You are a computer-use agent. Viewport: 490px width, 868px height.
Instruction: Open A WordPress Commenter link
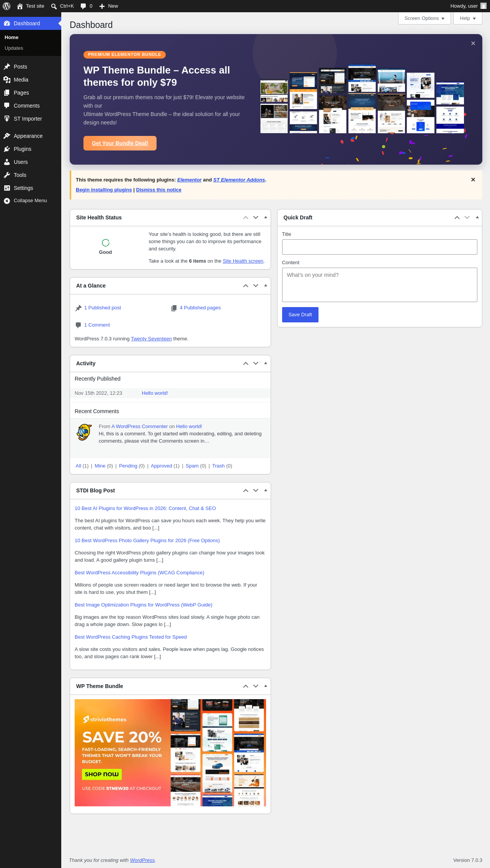pyautogui.click(x=140, y=427)
